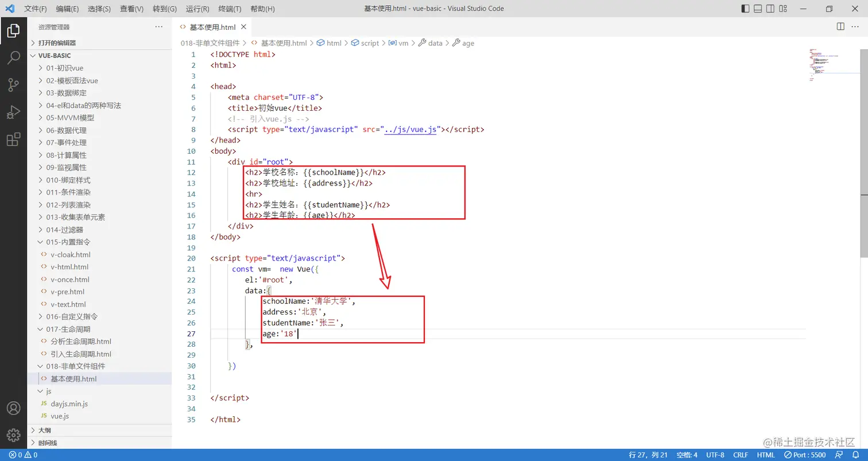Split the editor to the right
This screenshot has height=461, width=868.
pos(840,26)
